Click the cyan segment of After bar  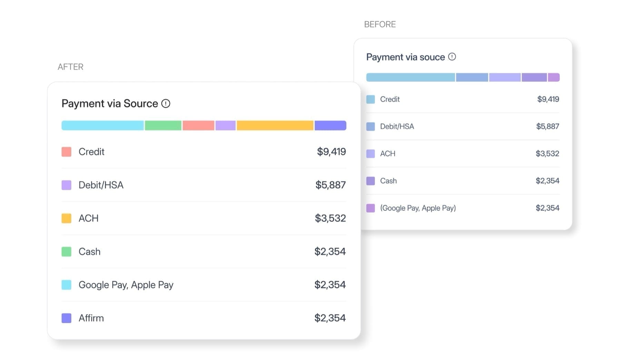(102, 125)
